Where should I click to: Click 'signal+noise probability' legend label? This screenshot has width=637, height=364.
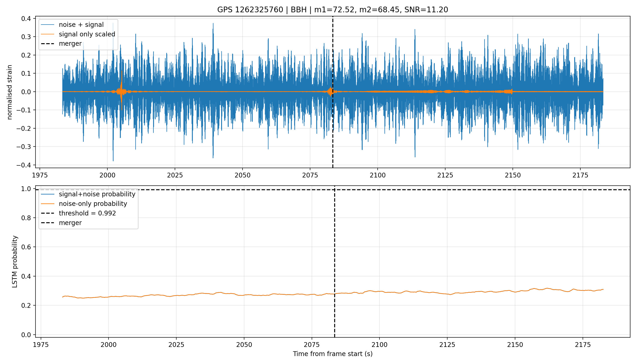coord(97,194)
